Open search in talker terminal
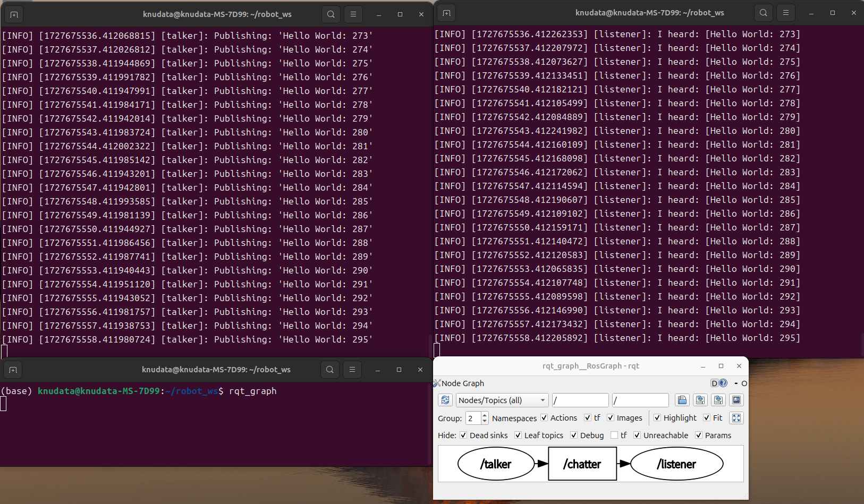Image resolution: width=864 pixels, height=504 pixels. (x=331, y=14)
